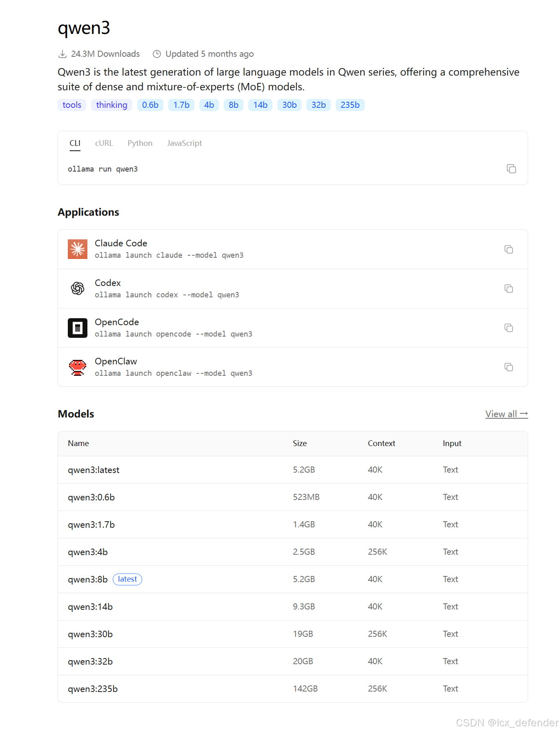
Task: Select the tools tag
Action: pos(72,105)
